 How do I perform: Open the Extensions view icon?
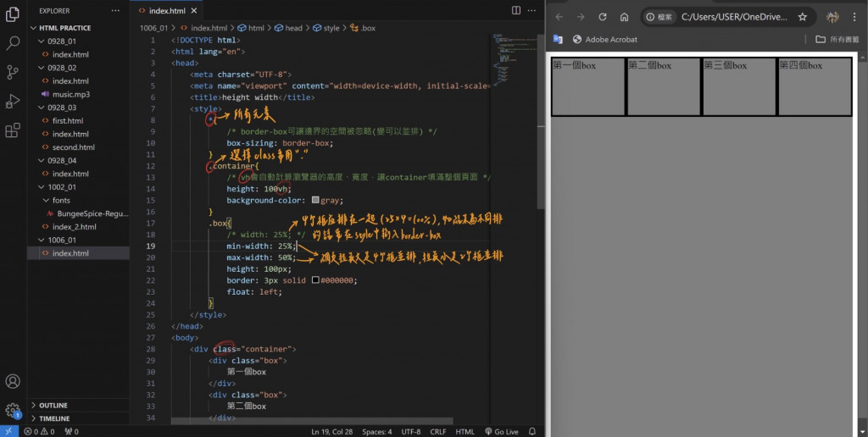point(13,130)
